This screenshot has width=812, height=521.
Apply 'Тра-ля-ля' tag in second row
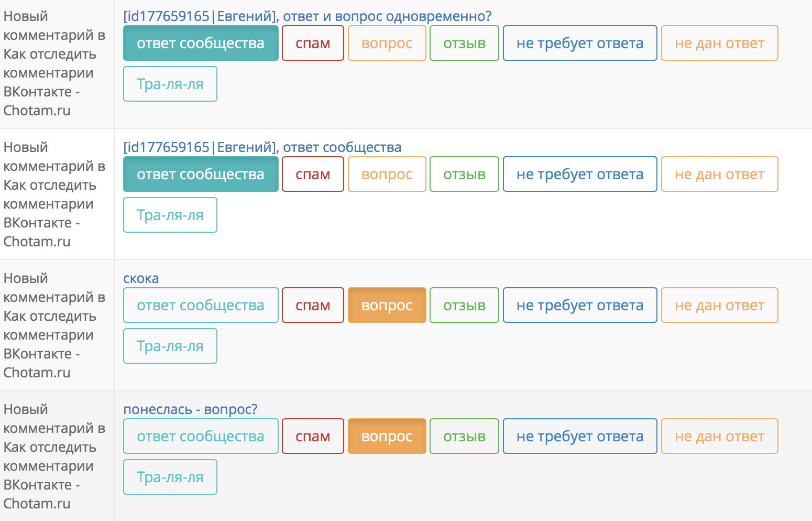tap(170, 215)
